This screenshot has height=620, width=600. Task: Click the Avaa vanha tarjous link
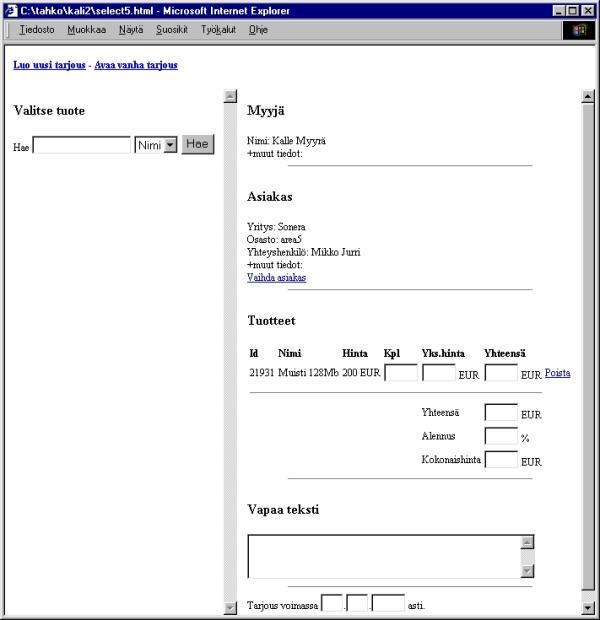[136, 65]
